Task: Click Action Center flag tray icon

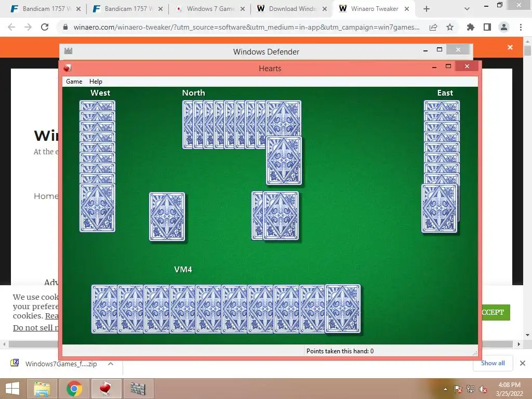Action: tap(458, 389)
